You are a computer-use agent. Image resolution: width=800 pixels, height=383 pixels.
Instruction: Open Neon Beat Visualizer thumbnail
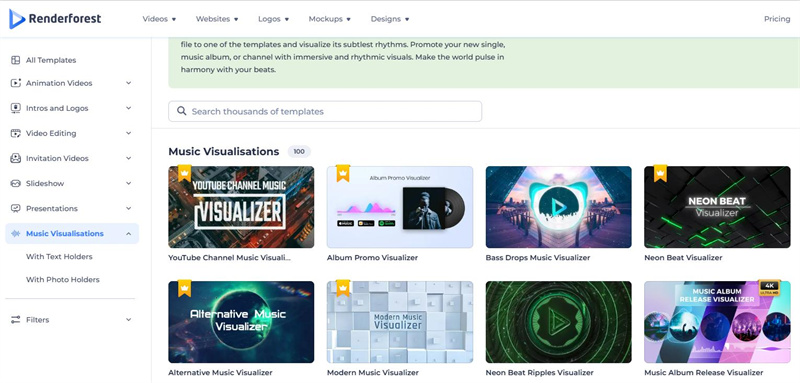click(717, 207)
